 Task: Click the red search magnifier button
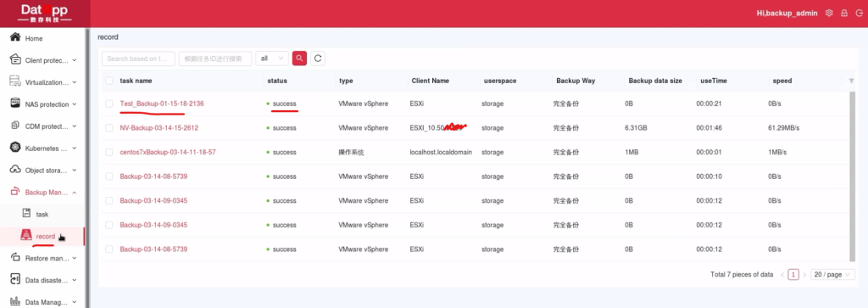(x=299, y=59)
